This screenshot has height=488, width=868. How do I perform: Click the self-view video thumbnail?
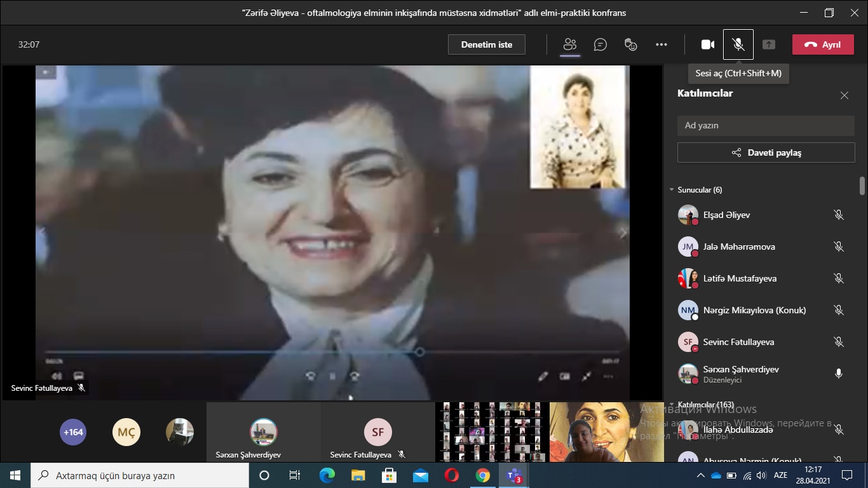[607, 431]
